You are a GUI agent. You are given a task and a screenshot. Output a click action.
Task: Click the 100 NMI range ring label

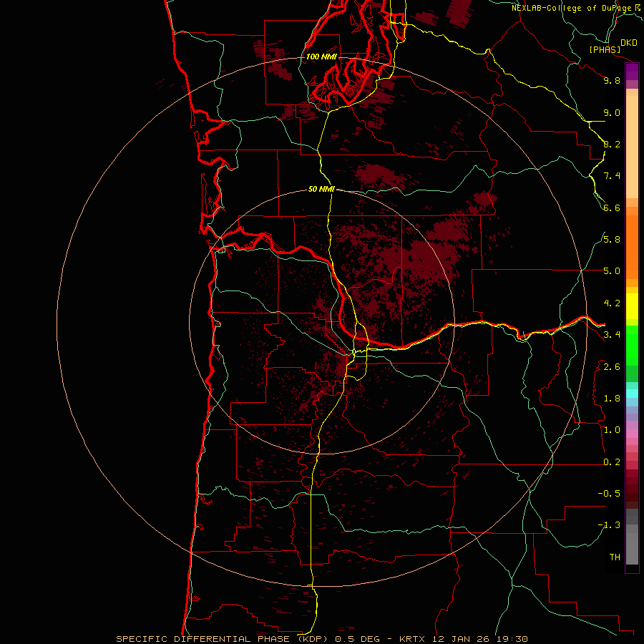coord(321,57)
